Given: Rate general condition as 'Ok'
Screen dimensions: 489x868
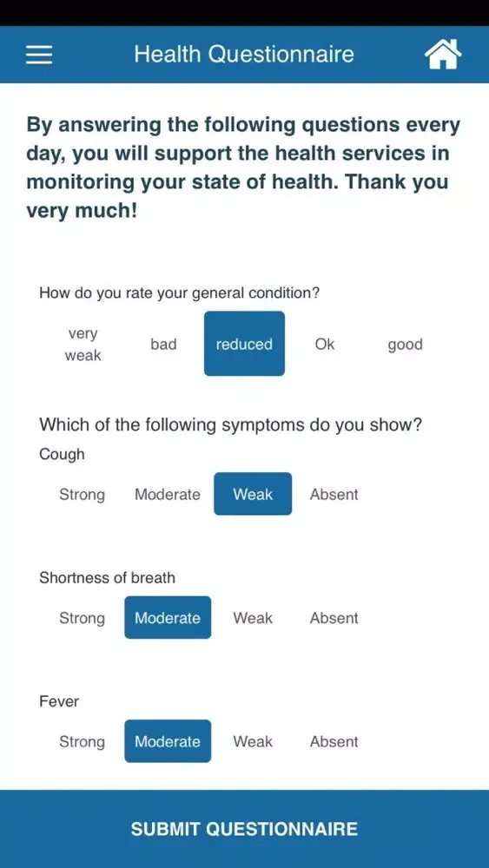Looking at the screenshot, I should pos(325,345).
